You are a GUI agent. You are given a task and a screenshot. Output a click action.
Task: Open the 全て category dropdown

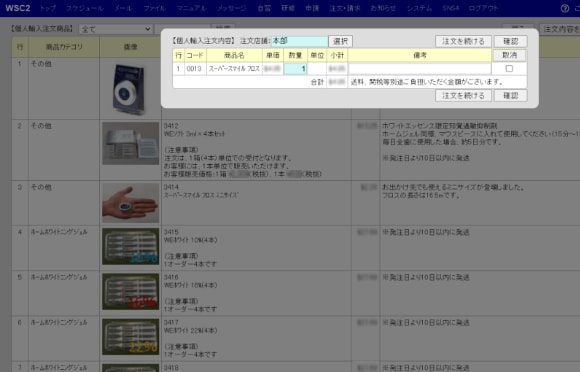point(115,29)
